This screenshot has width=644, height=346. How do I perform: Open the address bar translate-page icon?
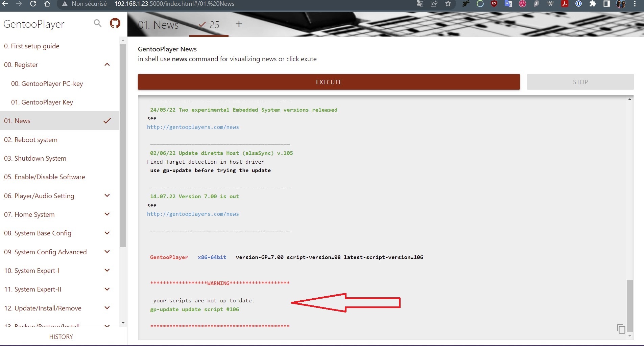pos(420,4)
